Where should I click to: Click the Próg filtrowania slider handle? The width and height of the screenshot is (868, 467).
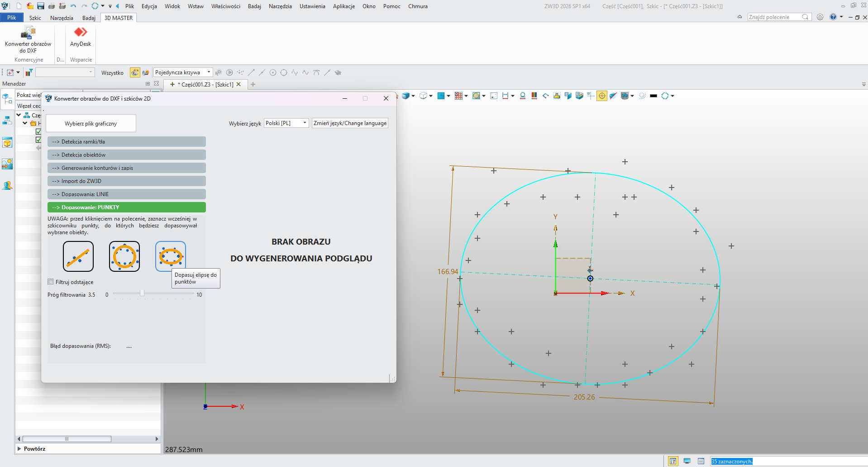142,294
